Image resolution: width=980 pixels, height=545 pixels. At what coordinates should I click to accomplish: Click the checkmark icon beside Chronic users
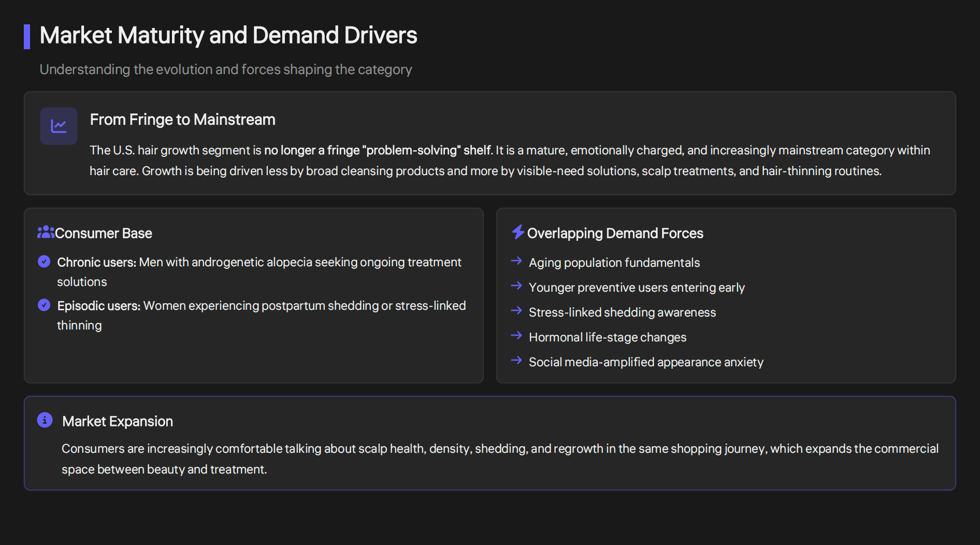pyautogui.click(x=44, y=262)
